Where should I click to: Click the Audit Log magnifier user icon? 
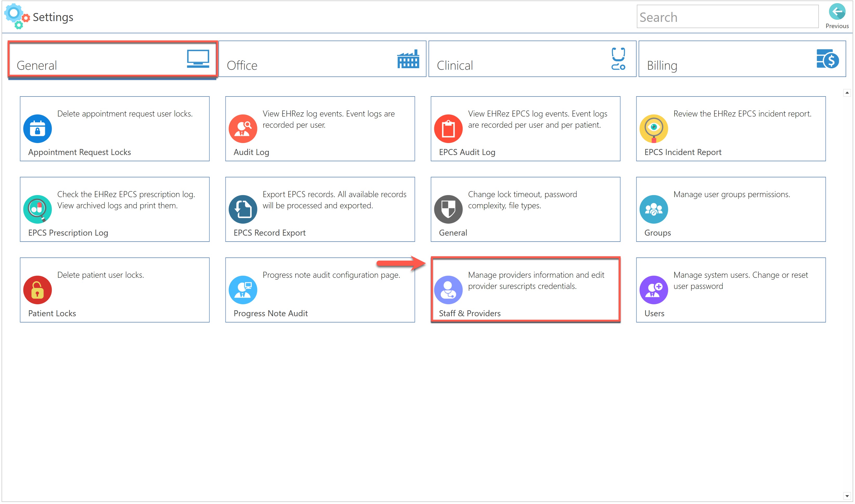(x=243, y=129)
